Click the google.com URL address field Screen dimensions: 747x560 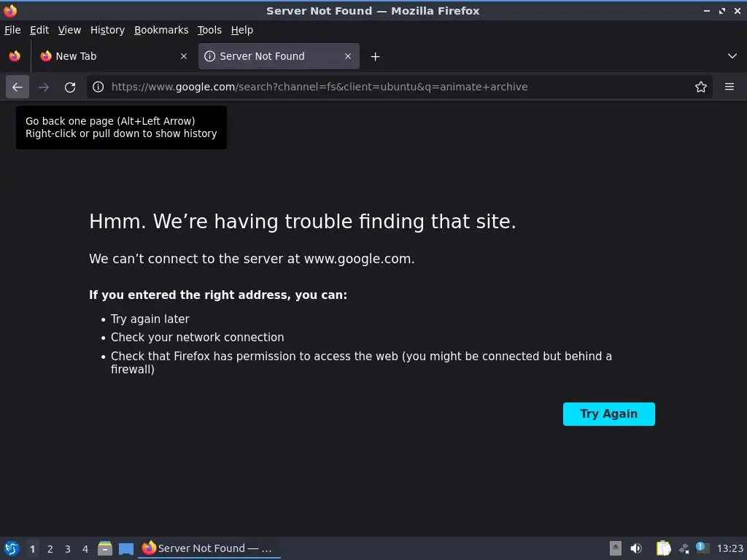pos(398,87)
